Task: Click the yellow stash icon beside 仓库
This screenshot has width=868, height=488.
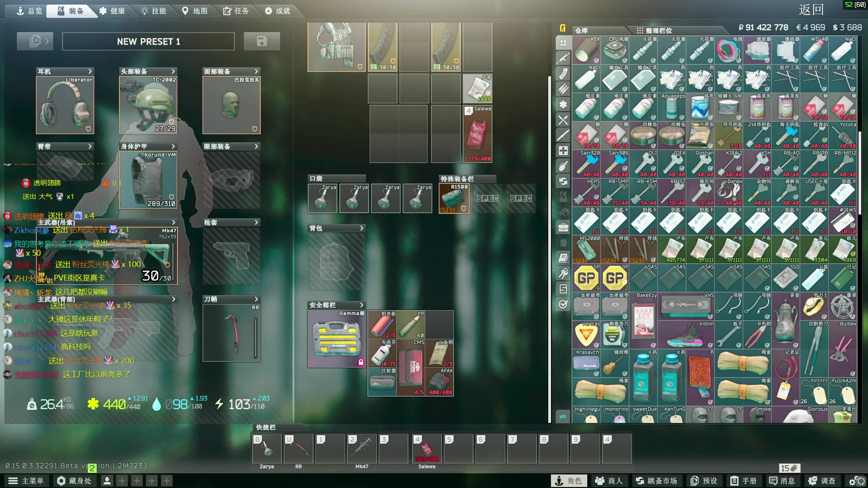Action: [563, 28]
